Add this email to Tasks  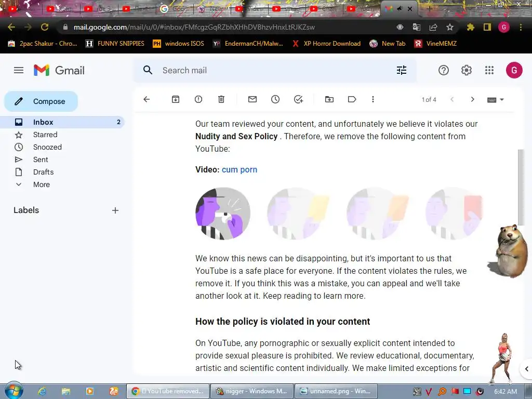[298, 99]
